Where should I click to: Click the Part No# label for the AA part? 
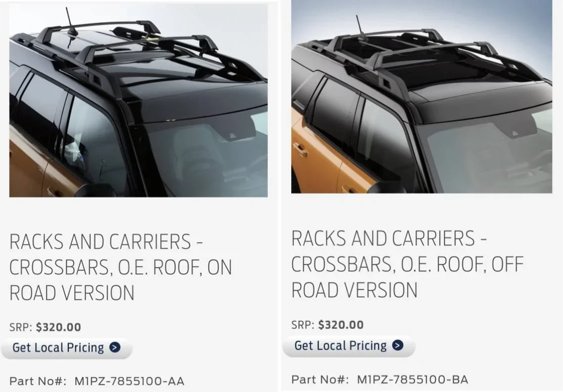38,381
